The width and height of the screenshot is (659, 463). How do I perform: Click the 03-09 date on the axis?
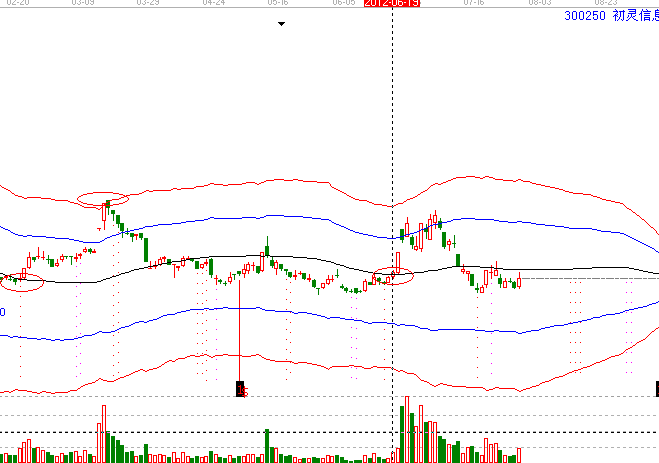(84, 4)
